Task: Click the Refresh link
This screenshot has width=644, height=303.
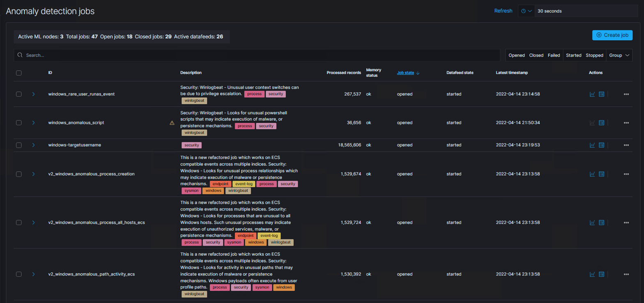Action: pos(503,11)
